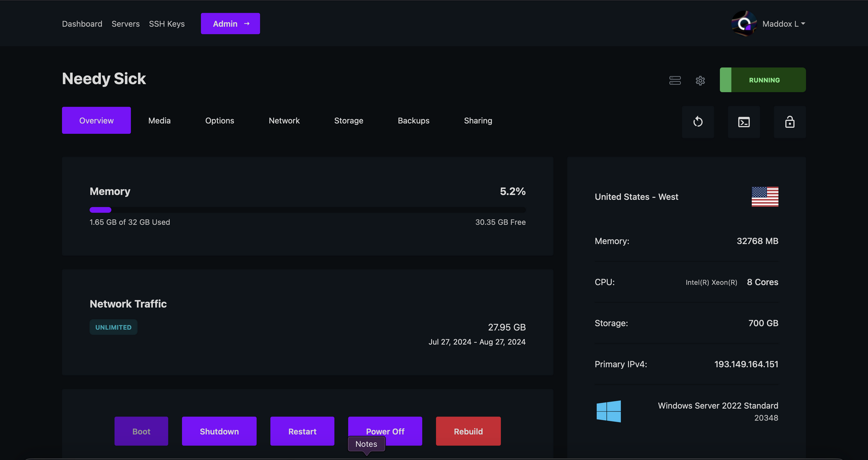Select the Storage tab

pyautogui.click(x=349, y=121)
